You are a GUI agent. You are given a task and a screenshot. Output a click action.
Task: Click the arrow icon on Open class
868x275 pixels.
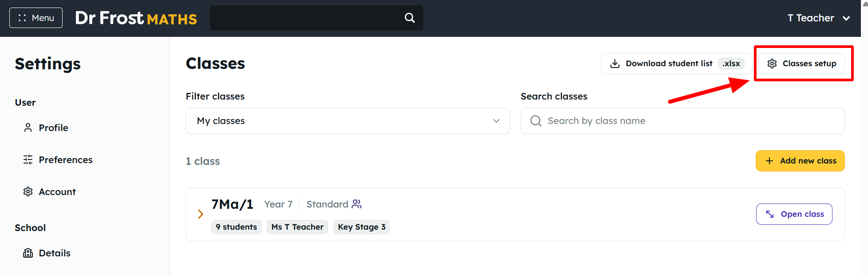point(770,214)
